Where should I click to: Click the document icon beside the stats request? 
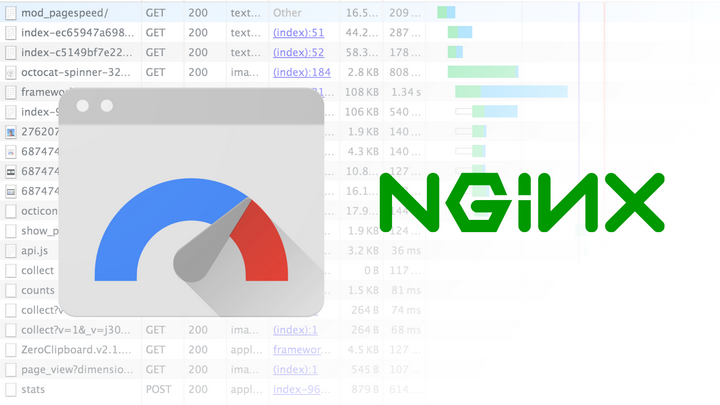(10, 389)
